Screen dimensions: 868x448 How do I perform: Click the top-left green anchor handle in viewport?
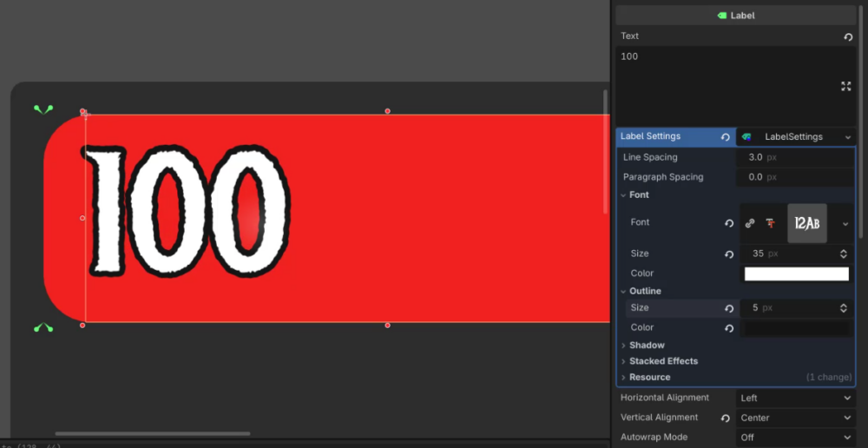pyautogui.click(x=43, y=109)
